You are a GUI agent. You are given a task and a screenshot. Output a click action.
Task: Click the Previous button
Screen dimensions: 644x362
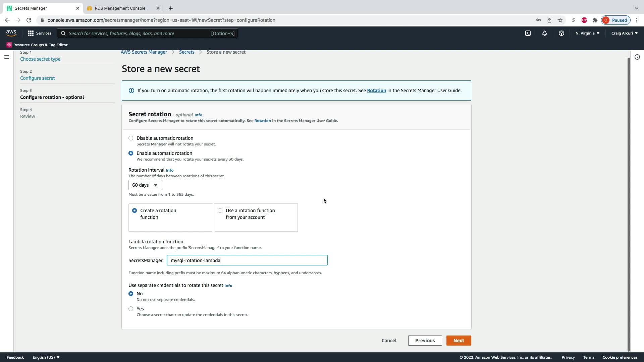425,341
